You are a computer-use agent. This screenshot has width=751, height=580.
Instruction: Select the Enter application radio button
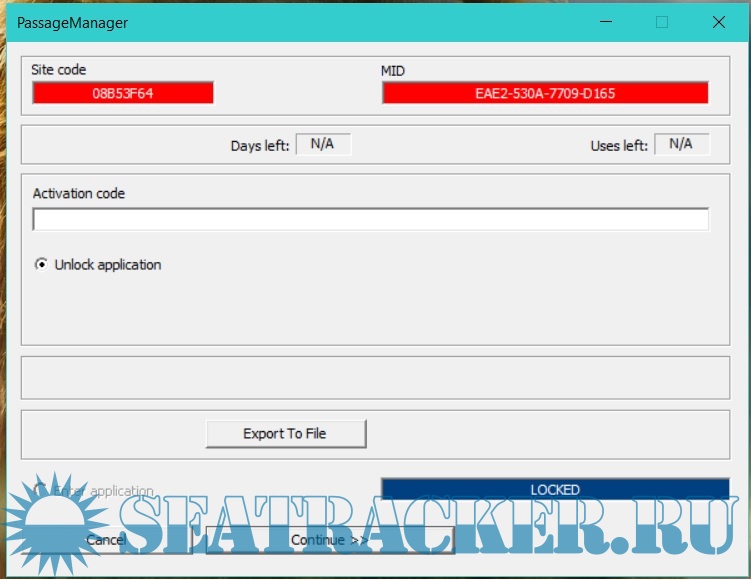(41, 491)
